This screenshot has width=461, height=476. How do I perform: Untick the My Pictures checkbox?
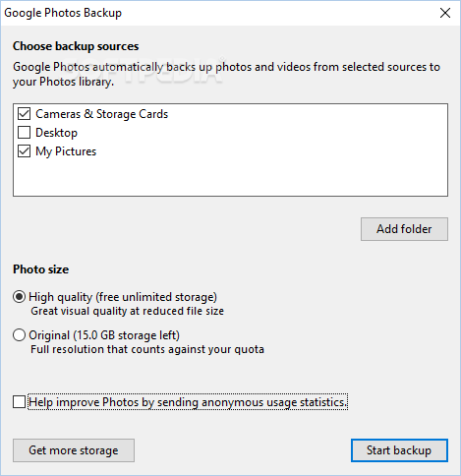[24, 151]
